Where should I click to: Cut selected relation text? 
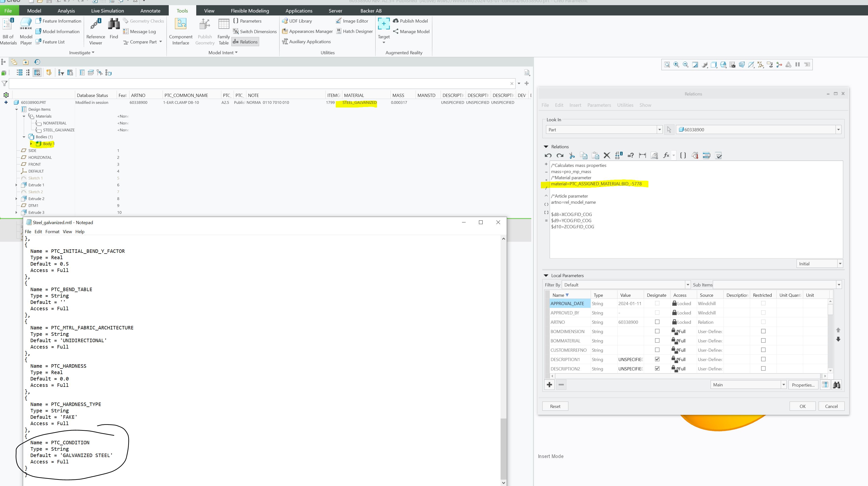[572, 155]
